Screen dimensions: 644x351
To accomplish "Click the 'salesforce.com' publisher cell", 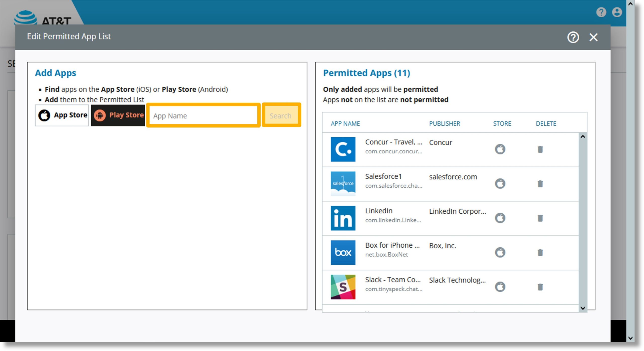I will [x=453, y=177].
